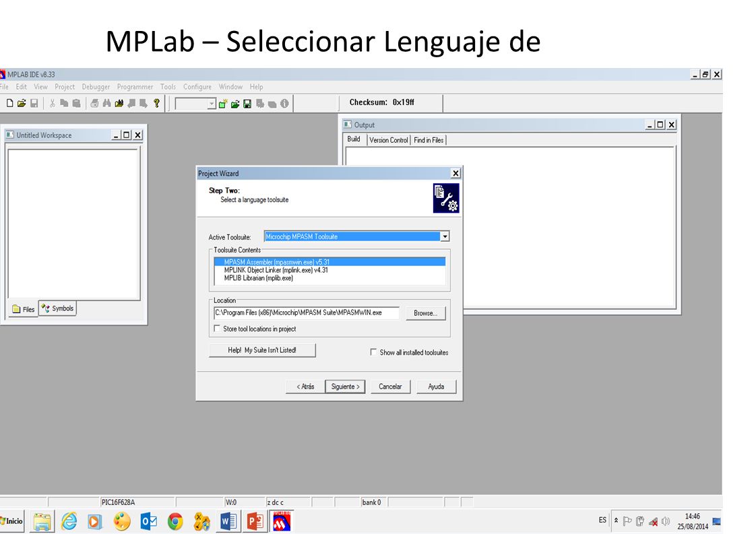This screenshot has width=756, height=534.
Task: Click the Cut scissors toolbar icon
Action: 52,103
